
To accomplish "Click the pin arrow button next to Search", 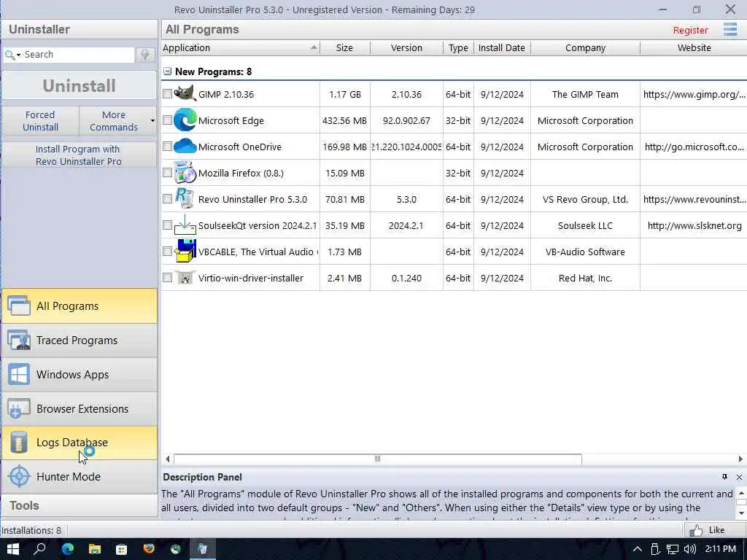I will tap(145, 55).
